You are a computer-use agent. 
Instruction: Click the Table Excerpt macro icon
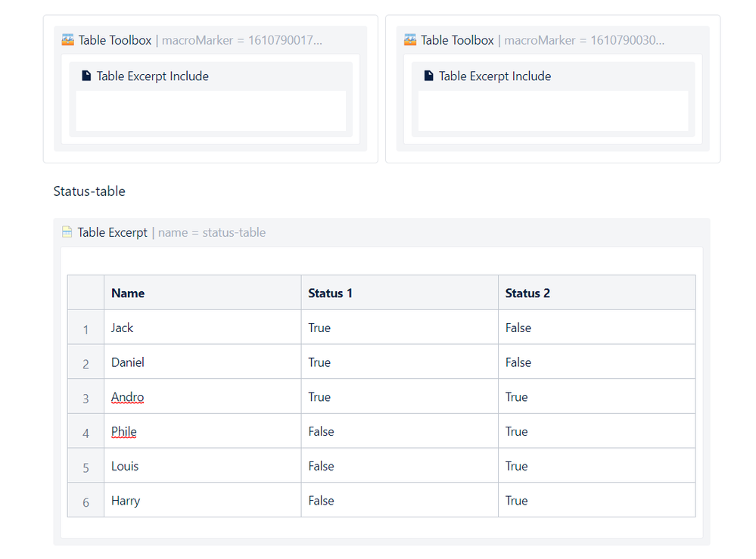click(67, 232)
